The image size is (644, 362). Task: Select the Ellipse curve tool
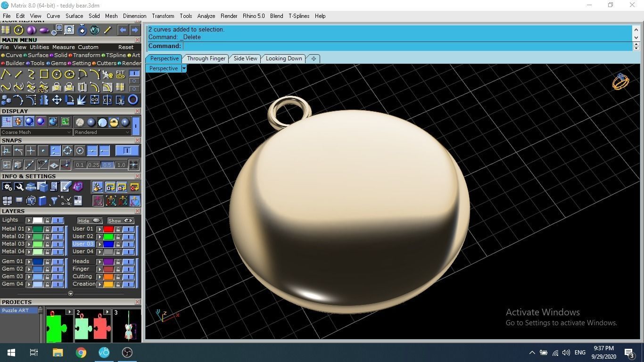pyautogui.click(x=69, y=74)
